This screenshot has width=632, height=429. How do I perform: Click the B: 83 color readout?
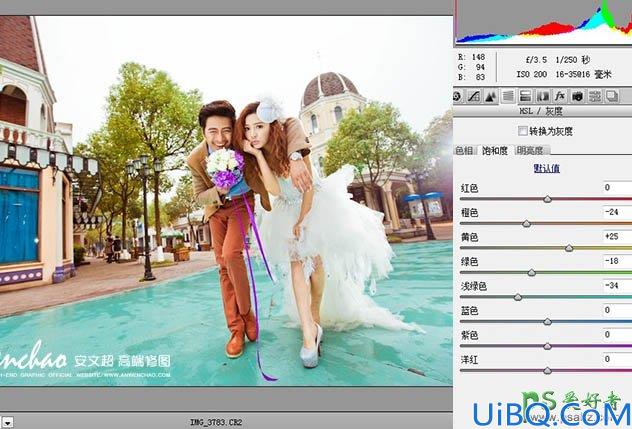pyautogui.click(x=471, y=77)
